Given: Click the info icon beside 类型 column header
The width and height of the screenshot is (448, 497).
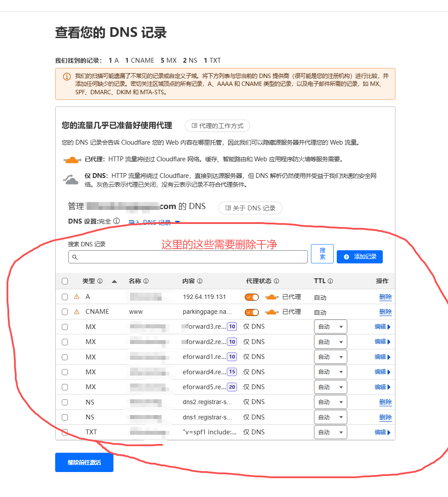Looking at the screenshot, I should click(x=99, y=281).
